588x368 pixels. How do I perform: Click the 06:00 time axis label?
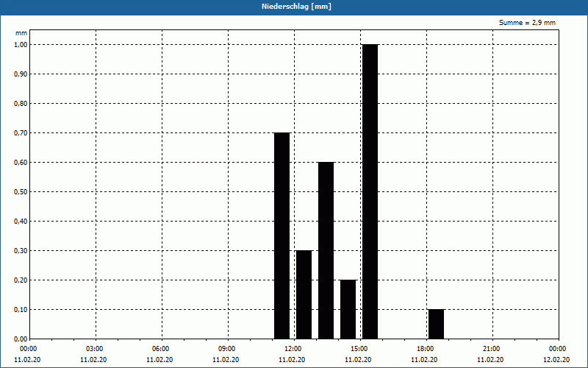tap(160, 349)
